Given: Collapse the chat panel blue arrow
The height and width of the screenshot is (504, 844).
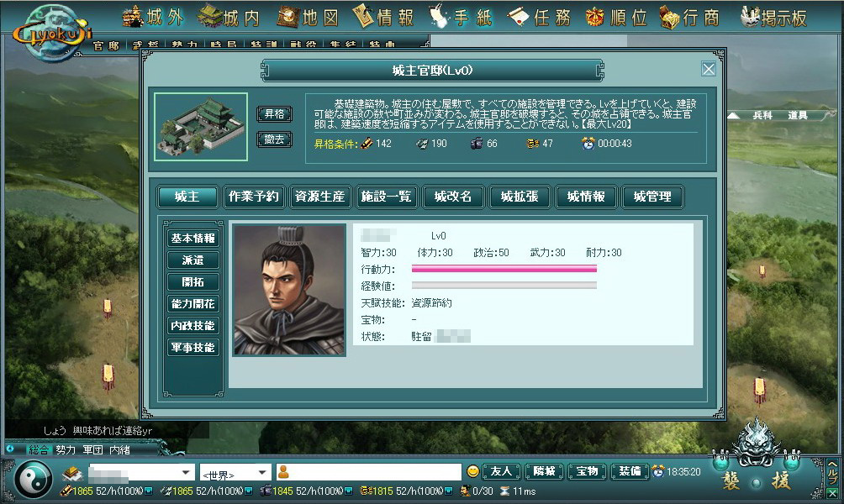Looking at the screenshot, I should 10,449.
